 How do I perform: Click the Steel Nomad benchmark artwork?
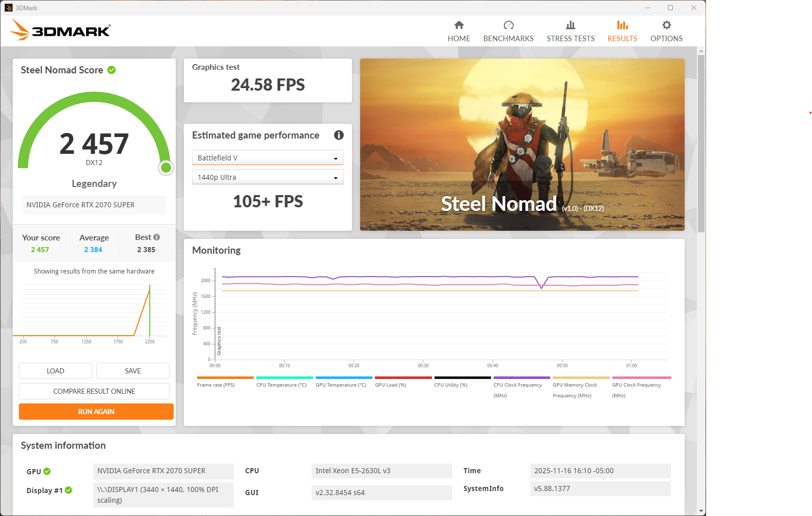tap(522, 145)
